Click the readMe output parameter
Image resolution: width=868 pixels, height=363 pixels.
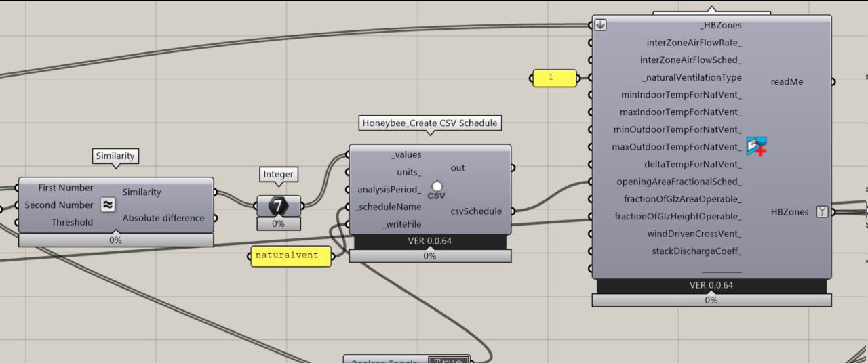coord(787,81)
